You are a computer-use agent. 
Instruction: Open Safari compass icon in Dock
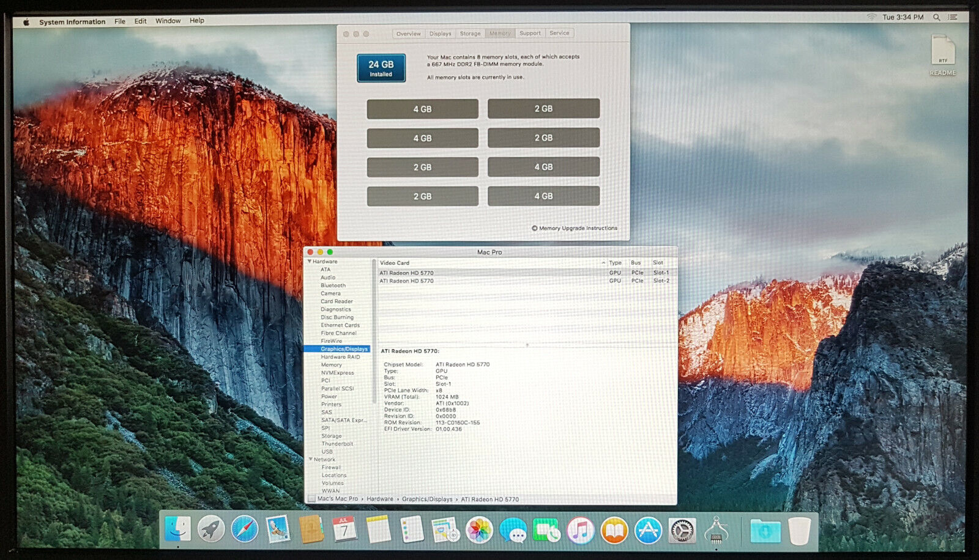[245, 529]
